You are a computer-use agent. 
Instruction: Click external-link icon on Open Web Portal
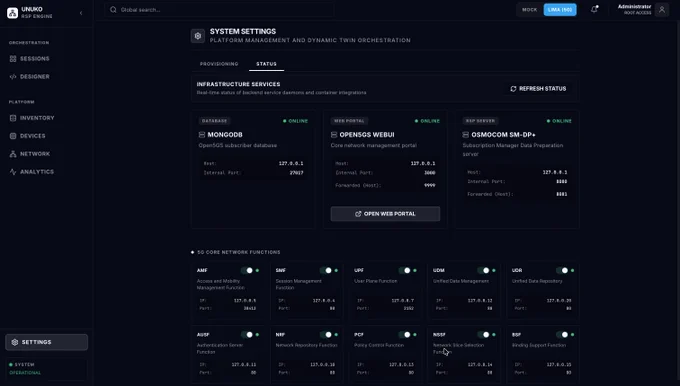point(358,214)
